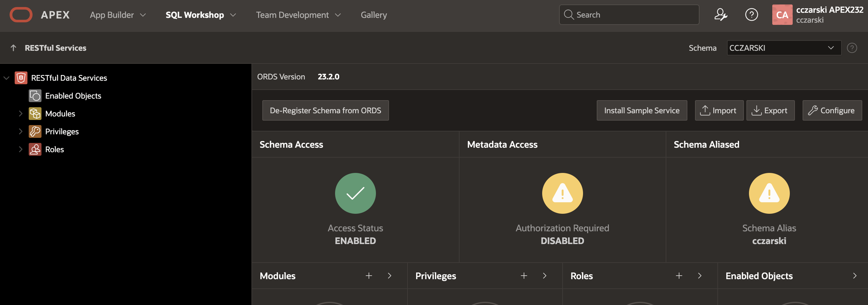Open the Schema CCZARSKI dropdown
This screenshot has width=868, height=305.
(x=783, y=48)
